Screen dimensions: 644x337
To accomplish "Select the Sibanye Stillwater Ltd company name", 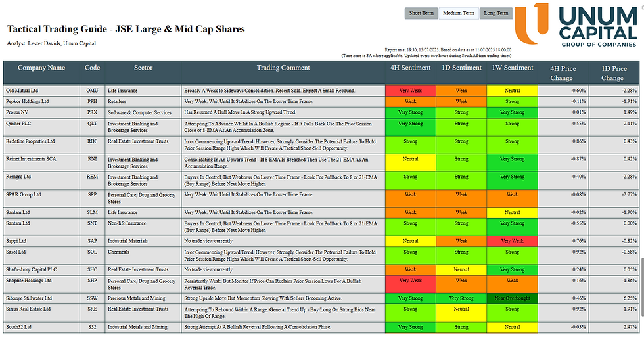I will click(x=29, y=298).
